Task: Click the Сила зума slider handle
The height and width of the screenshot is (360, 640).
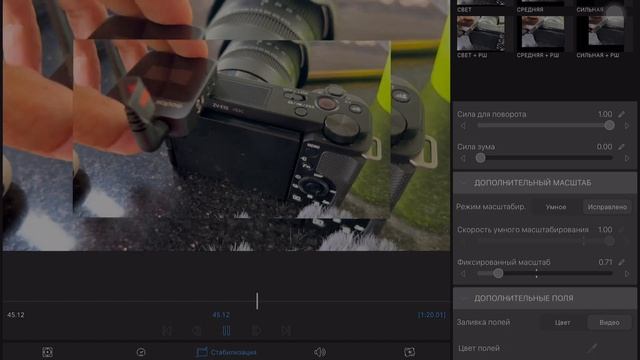Action: [x=480, y=158]
